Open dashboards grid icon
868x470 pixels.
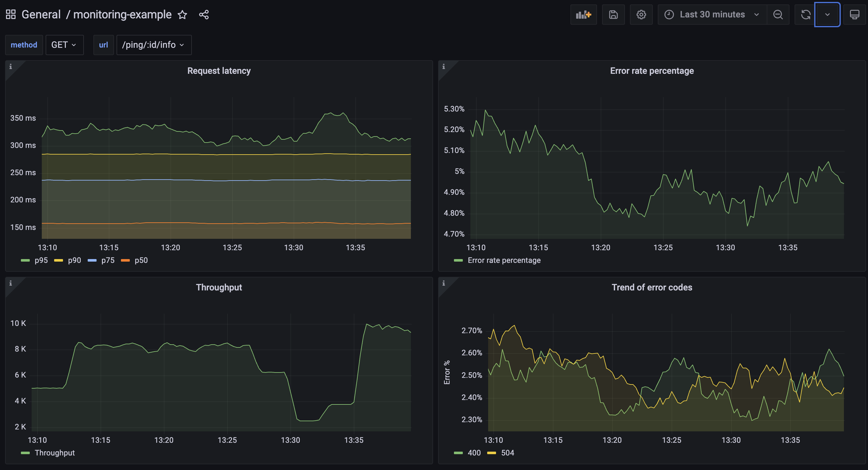click(x=11, y=15)
